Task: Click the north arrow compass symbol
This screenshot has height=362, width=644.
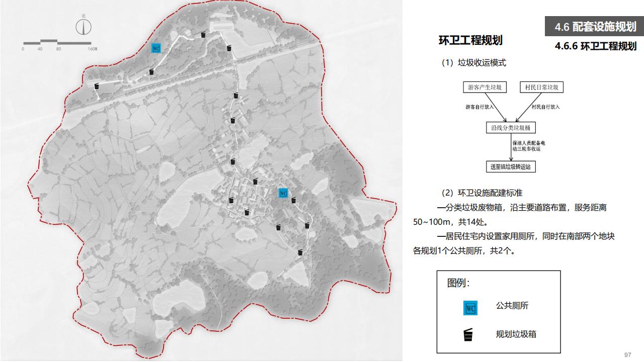Action: 84,26
